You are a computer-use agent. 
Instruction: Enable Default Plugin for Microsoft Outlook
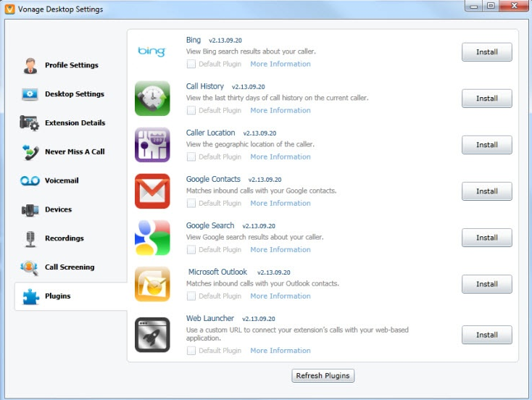tap(191, 296)
